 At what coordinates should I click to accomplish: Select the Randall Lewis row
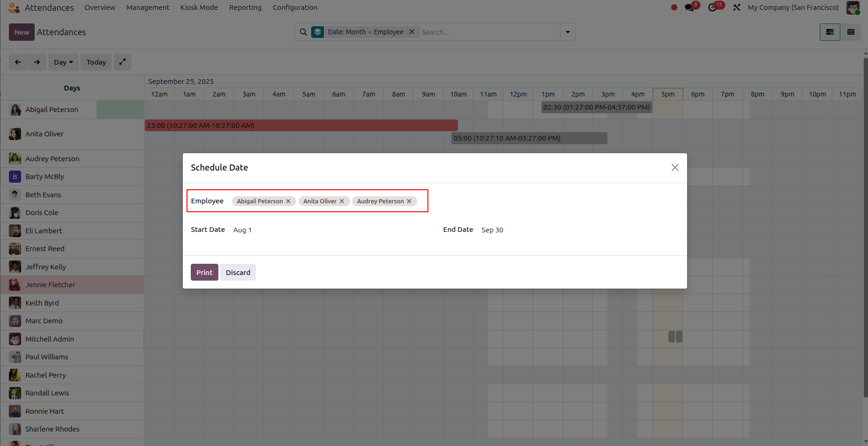[72, 393]
